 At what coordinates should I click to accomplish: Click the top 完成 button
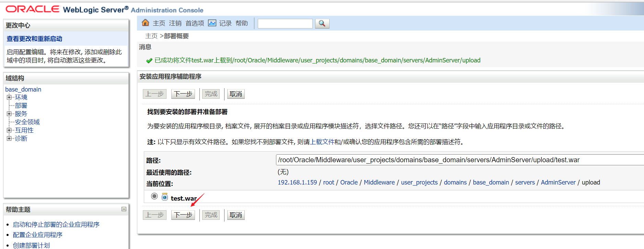point(211,94)
